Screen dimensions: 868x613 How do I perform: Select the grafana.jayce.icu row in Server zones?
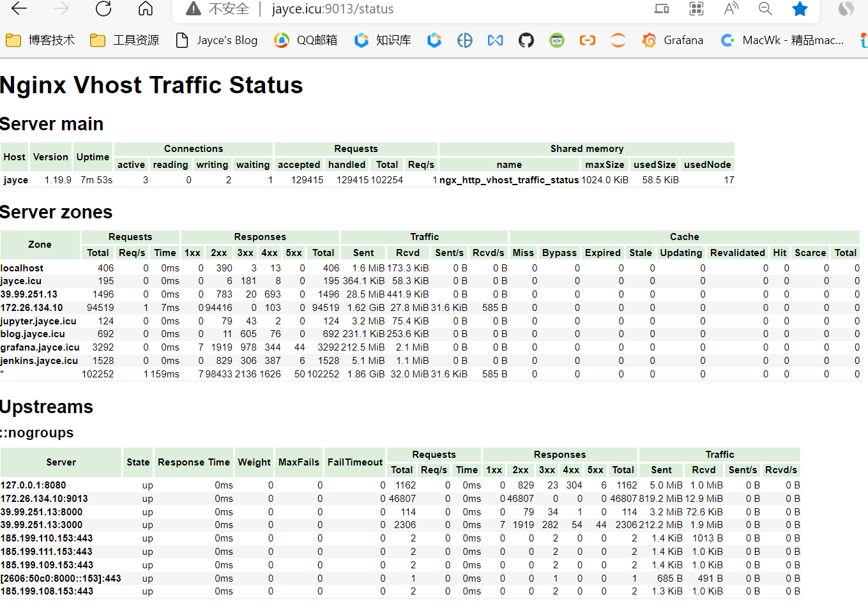(x=38, y=347)
